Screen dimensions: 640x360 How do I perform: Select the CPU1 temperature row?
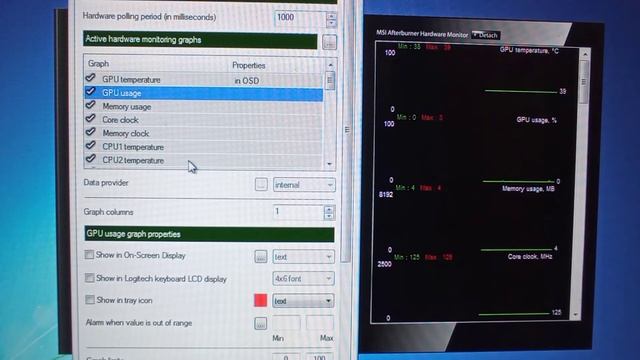tap(203, 147)
